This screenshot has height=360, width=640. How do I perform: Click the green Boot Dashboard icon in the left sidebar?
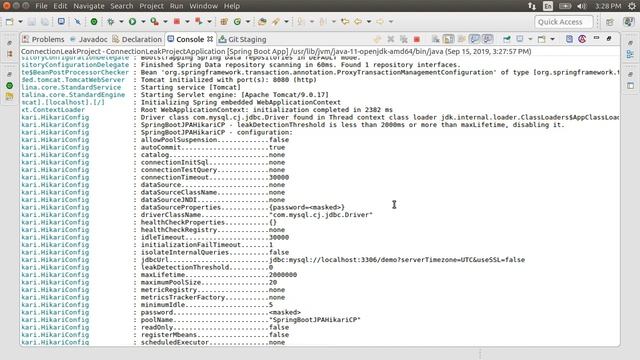[10, 86]
